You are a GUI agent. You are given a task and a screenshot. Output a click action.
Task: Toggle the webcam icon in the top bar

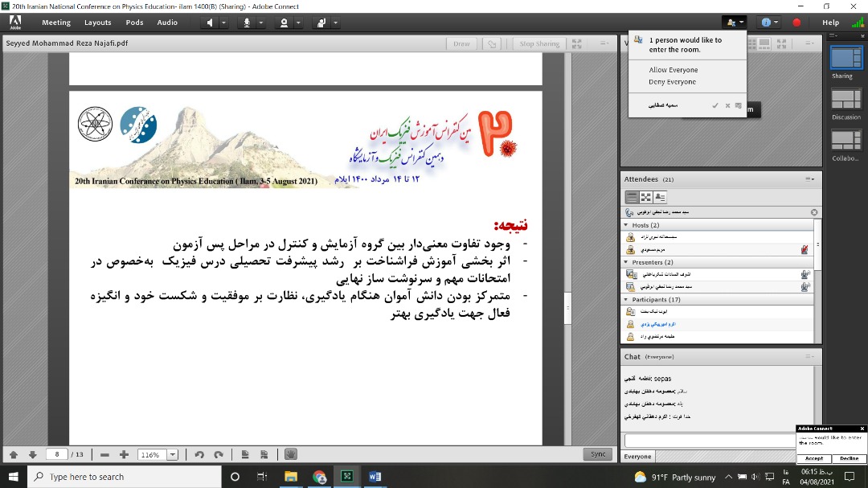point(284,23)
